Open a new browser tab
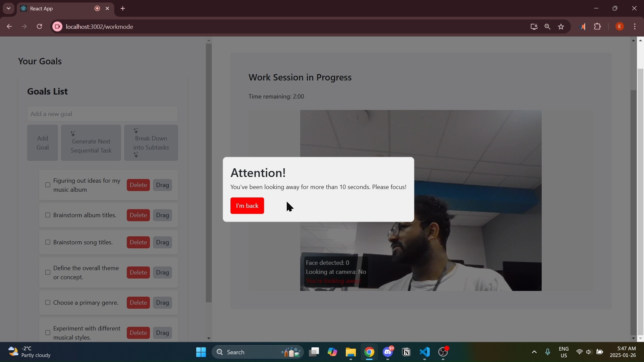Image resolution: width=644 pixels, height=362 pixels. pyautogui.click(x=123, y=9)
